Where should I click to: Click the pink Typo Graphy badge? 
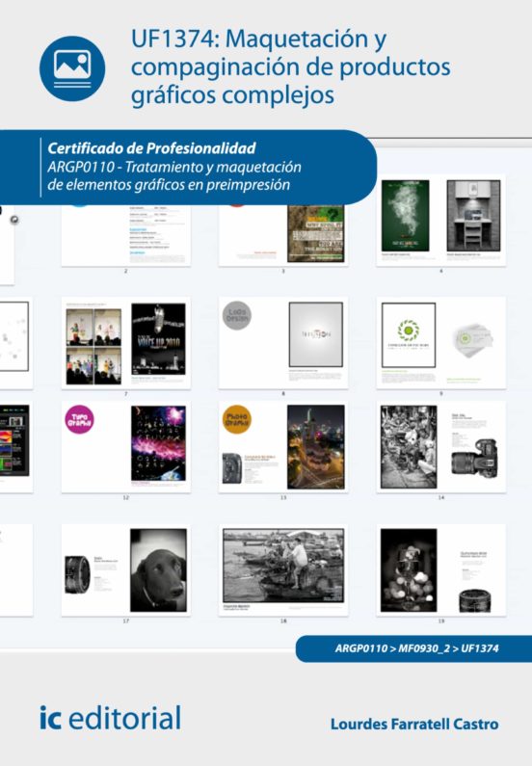click(x=79, y=420)
